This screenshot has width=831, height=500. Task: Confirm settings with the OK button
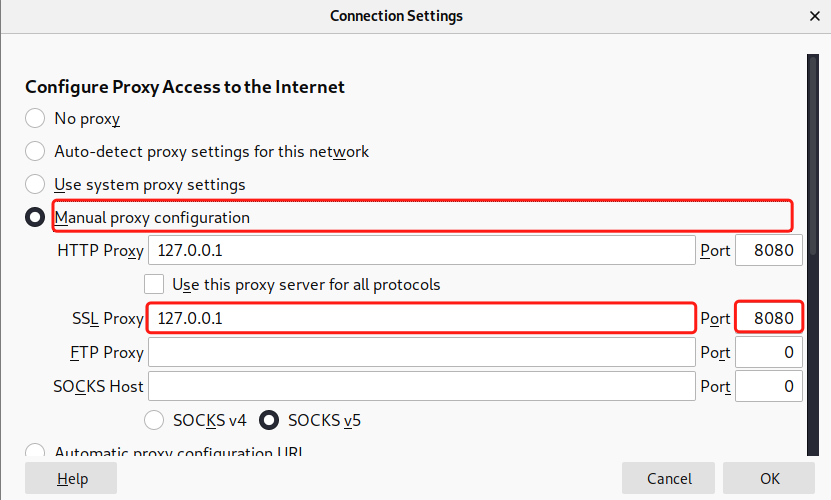point(769,479)
